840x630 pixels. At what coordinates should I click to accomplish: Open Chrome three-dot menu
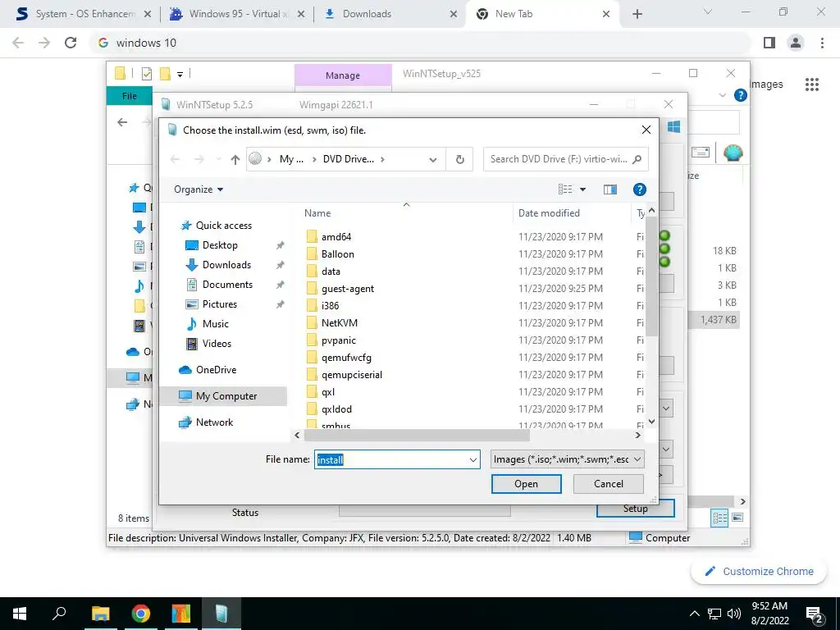[822, 43]
